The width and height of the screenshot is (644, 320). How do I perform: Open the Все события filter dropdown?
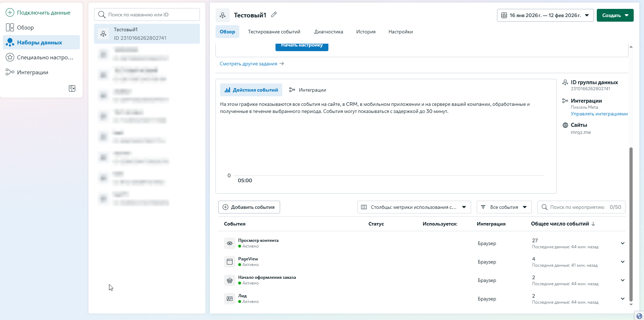pyautogui.click(x=504, y=207)
